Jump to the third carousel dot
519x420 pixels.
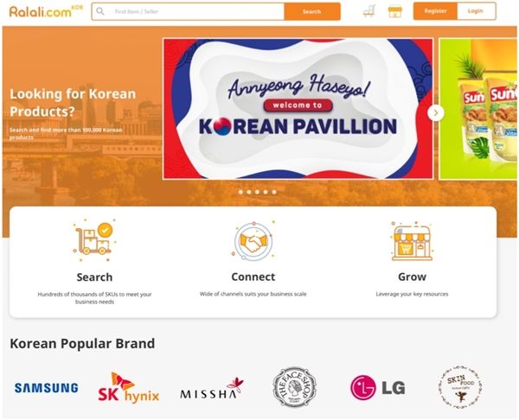[257, 192]
